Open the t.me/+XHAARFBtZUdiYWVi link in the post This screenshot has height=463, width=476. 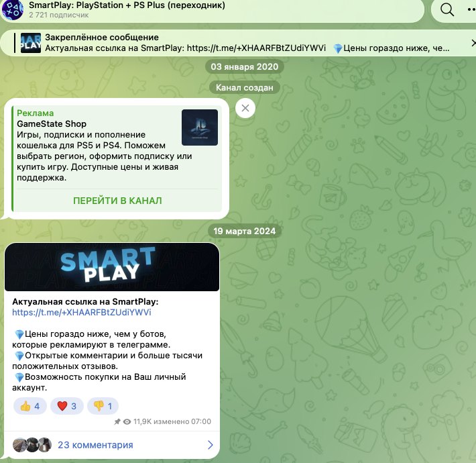[82, 312]
